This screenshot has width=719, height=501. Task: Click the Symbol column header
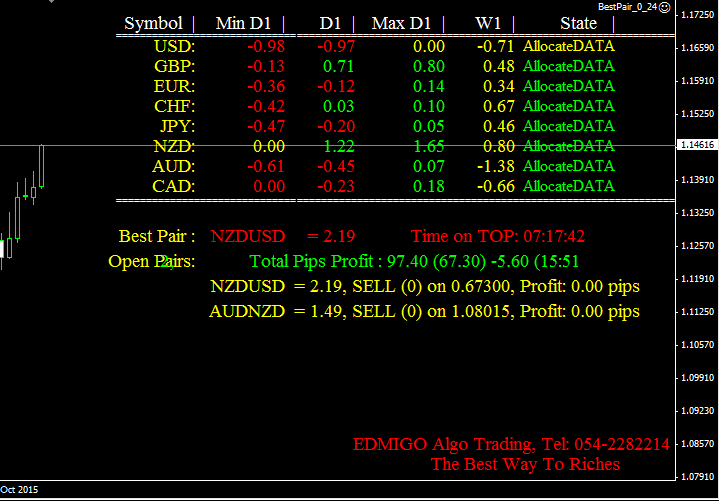click(x=154, y=23)
